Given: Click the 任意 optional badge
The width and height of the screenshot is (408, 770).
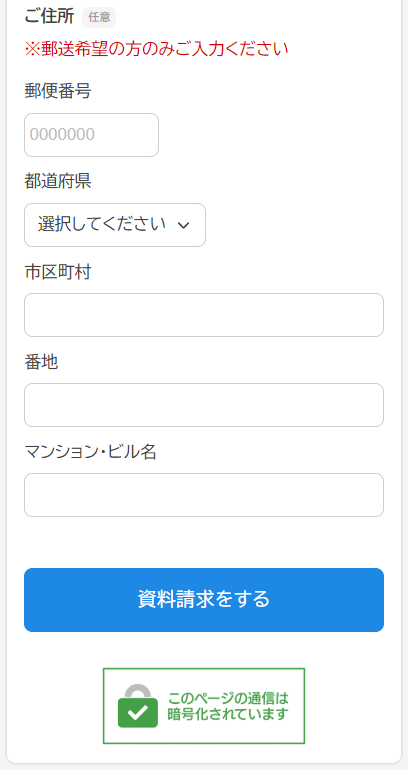Looking at the screenshot, I should 99,17.
